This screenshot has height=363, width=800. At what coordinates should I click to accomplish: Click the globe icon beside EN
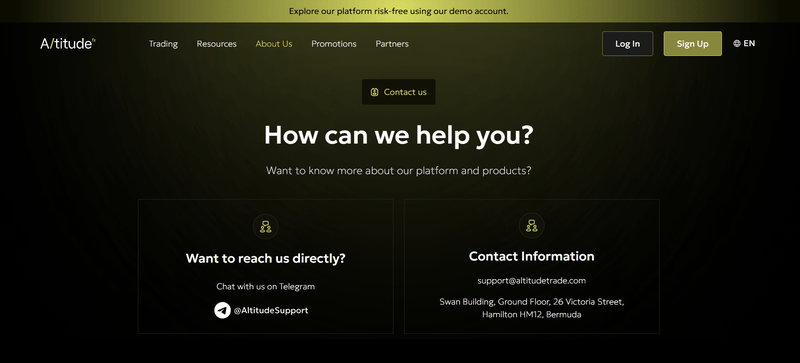pos(737,43)
